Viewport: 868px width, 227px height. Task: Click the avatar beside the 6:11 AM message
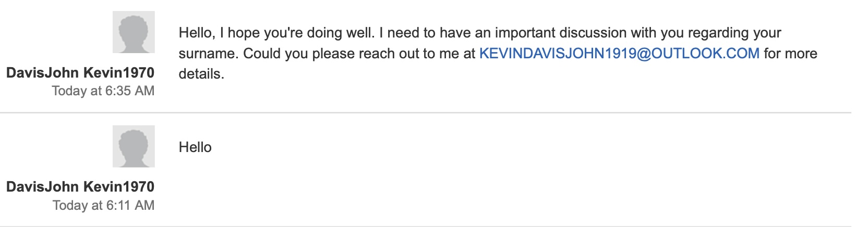pyautogui.click(x=134, y=146)
